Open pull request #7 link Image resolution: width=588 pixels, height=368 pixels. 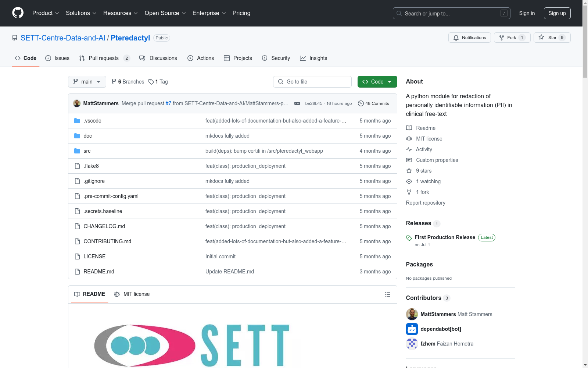(168, 103)
